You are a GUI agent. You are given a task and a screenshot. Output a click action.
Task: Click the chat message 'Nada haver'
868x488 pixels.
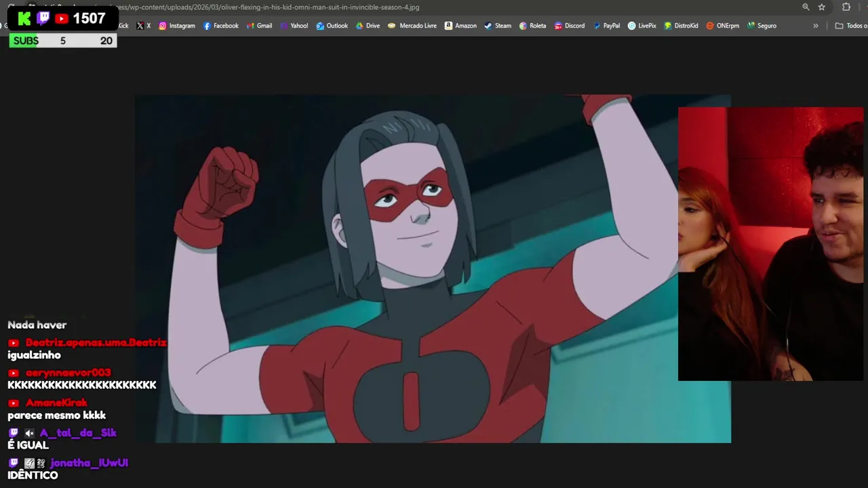point(37,325)
